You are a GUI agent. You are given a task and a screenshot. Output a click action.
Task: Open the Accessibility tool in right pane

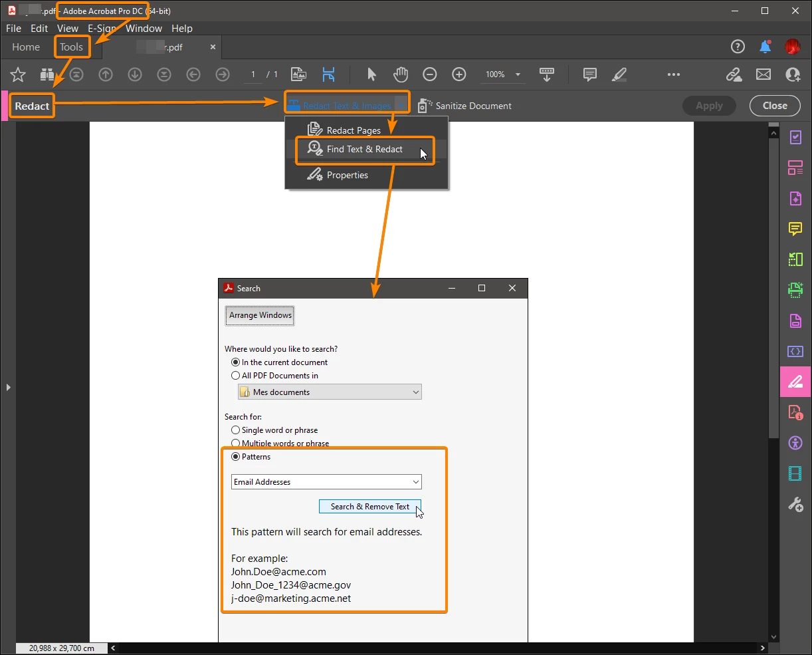(x=795, y=442)
